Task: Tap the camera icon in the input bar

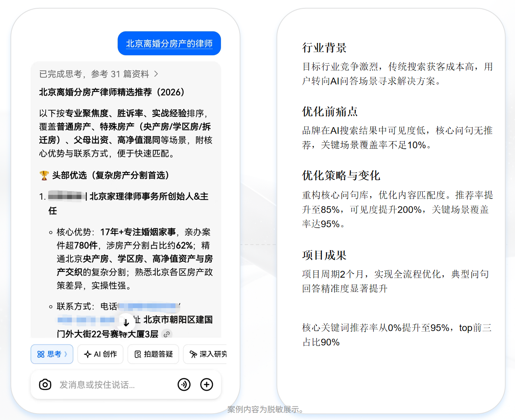Action: pyautogui.click(x=45, y=385)
